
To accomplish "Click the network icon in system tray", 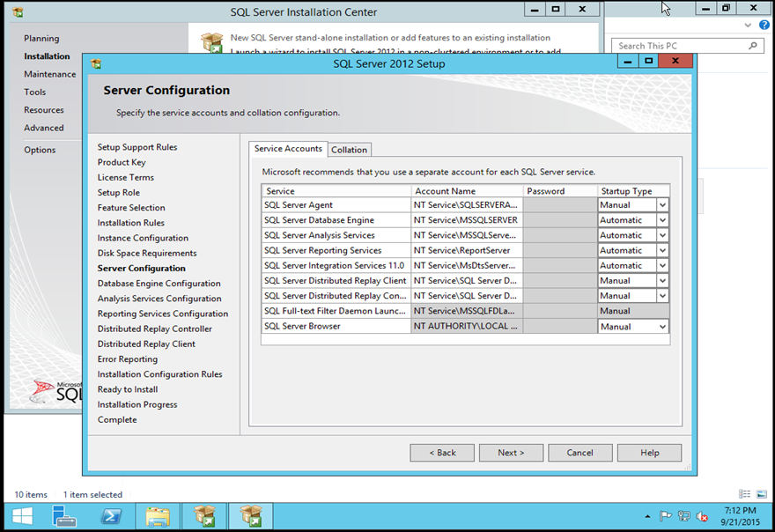I will click(684, 516).
